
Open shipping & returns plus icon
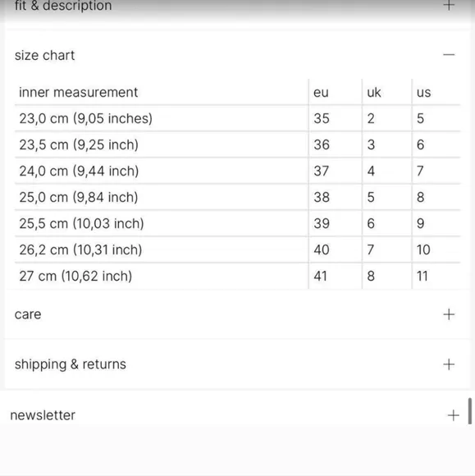tap(449, 364)
